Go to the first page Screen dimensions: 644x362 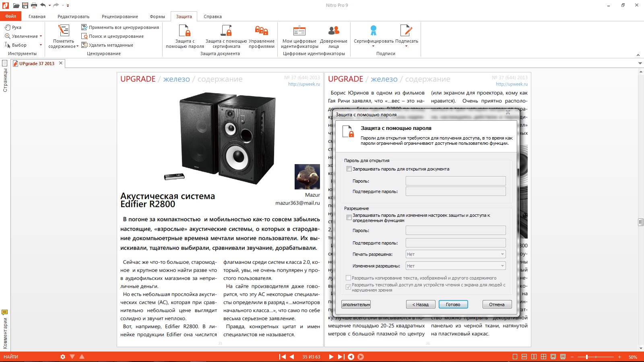(x=283, y=357)
